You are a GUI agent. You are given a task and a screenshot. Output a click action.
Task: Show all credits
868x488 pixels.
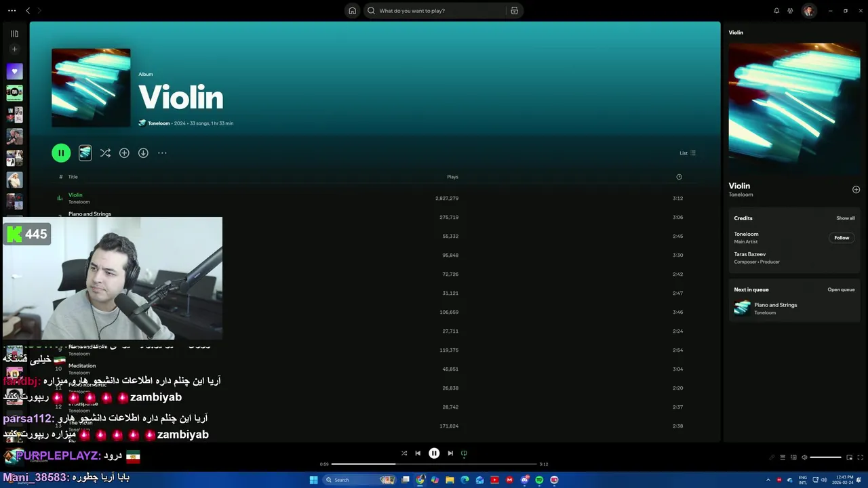[845, 218]
